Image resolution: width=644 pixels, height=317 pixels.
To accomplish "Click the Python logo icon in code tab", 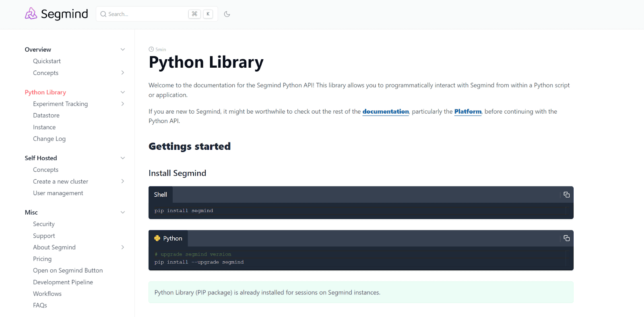I will click(x=157, y=238).
